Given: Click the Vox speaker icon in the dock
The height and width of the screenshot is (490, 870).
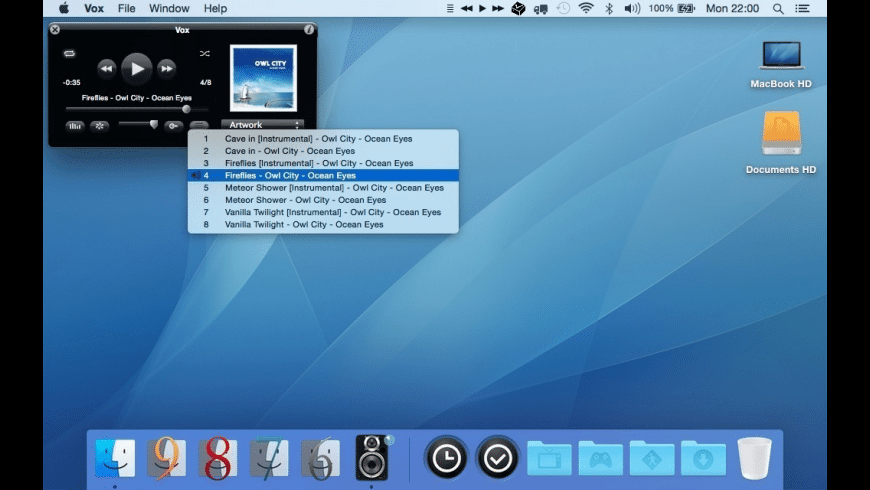Looking at the screenshot, I should [x=372, y=458].
